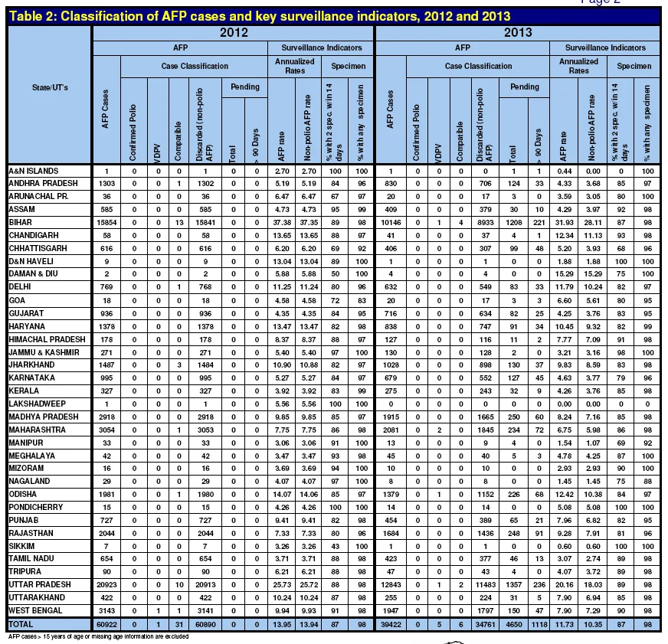Click Bihar's 2012 AFP cases value 15854
The height and width of the screenshot is (644, 668).
tap(106, 223)
